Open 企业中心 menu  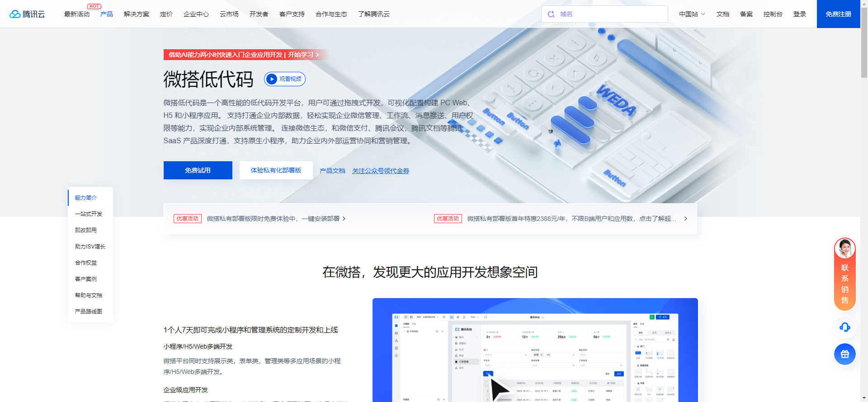pos(196,14)
